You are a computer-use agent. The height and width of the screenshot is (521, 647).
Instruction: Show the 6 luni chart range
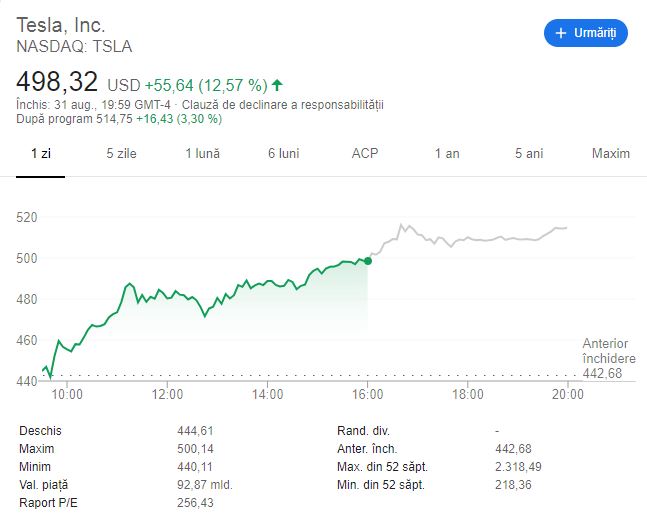pyautogui.click(x=283, y=153)
